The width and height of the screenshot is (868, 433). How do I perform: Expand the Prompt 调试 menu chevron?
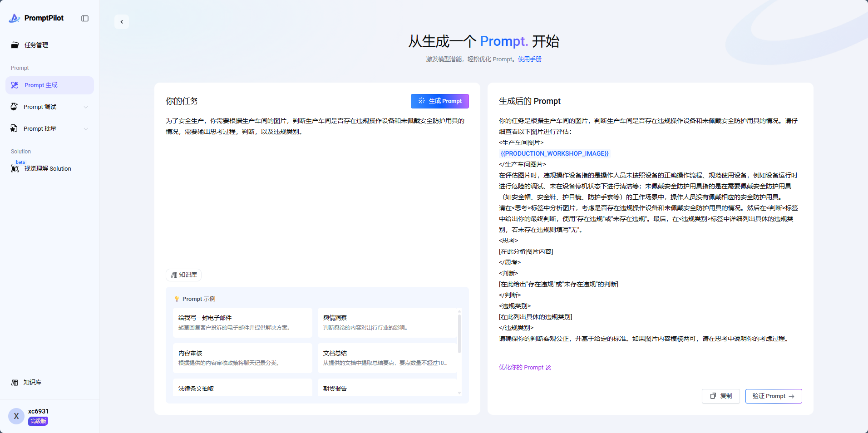click(x=86, y=107)
